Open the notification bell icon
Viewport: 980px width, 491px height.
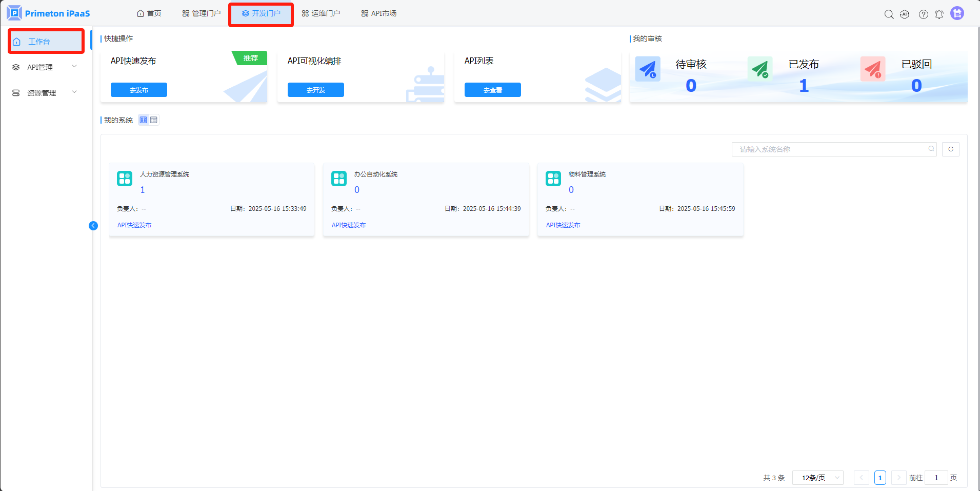[939, 14]
